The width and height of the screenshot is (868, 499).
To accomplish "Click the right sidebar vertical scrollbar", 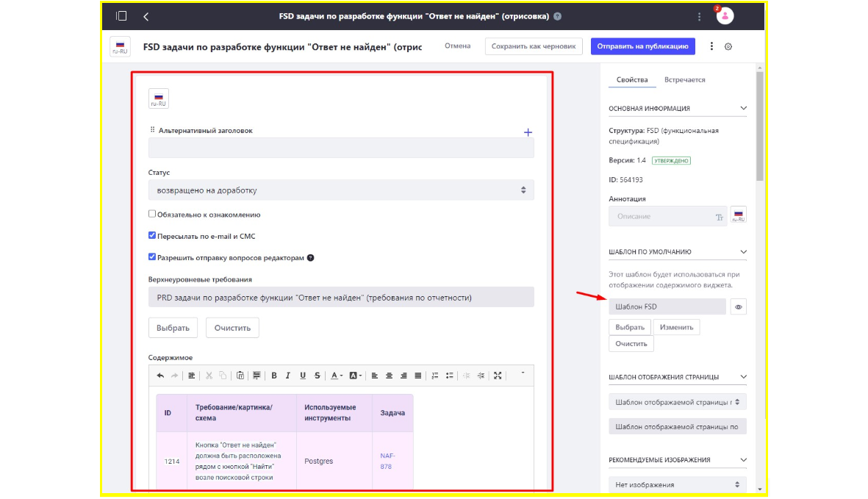I will click(759, 127).
